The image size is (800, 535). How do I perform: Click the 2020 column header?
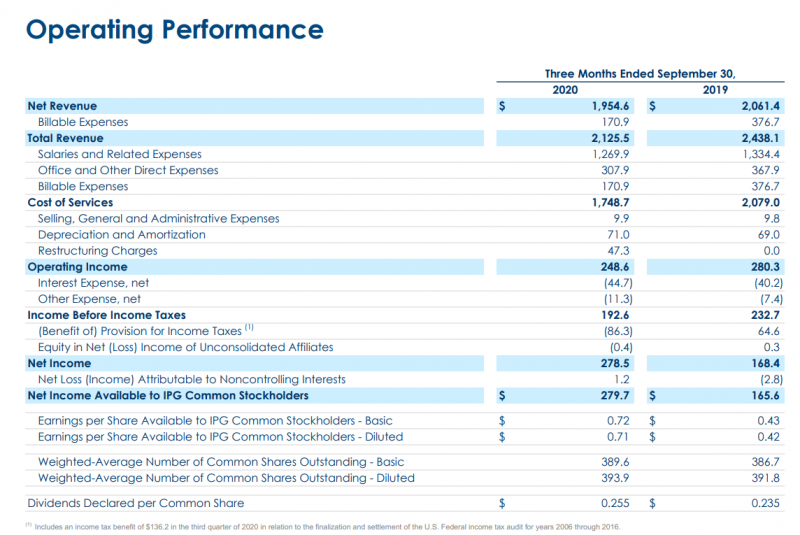click(566, 89)
